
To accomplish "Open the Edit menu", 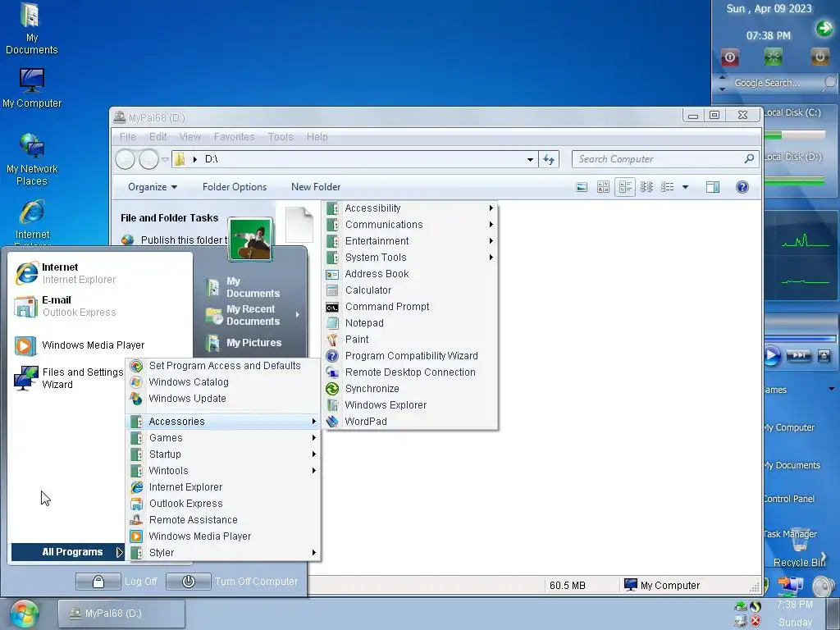I will coord(157,137).
